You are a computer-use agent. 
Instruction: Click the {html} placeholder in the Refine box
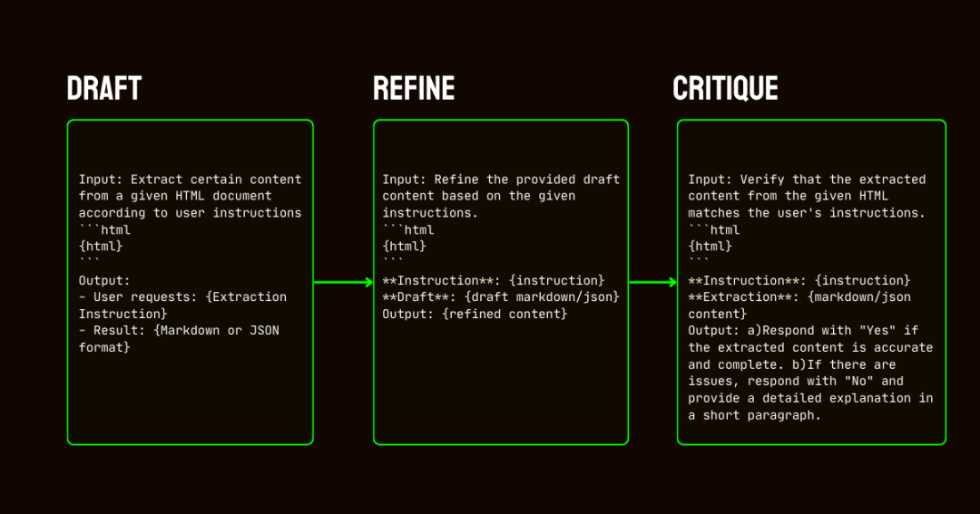405,247
